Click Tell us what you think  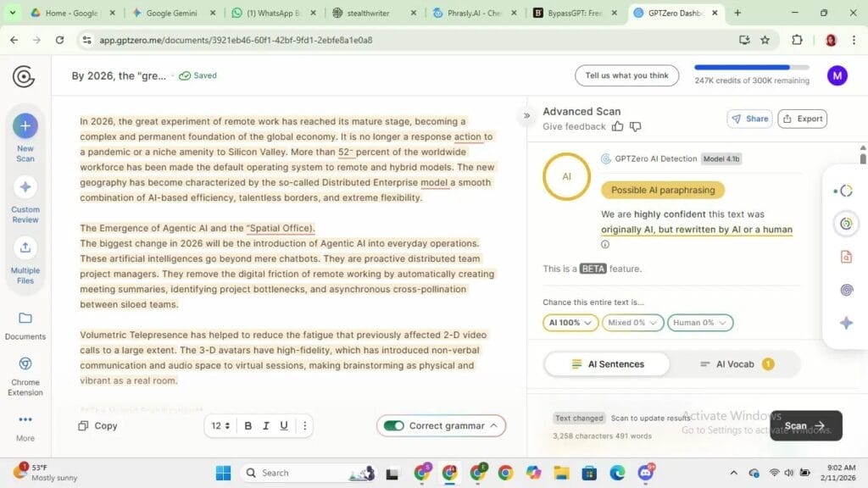click(x=626, y=75)
